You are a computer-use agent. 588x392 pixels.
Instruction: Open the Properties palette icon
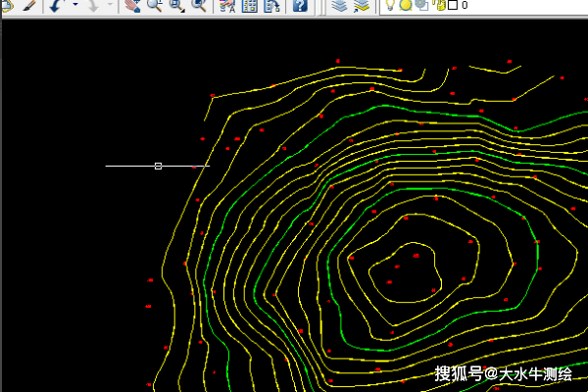(227, 6)
